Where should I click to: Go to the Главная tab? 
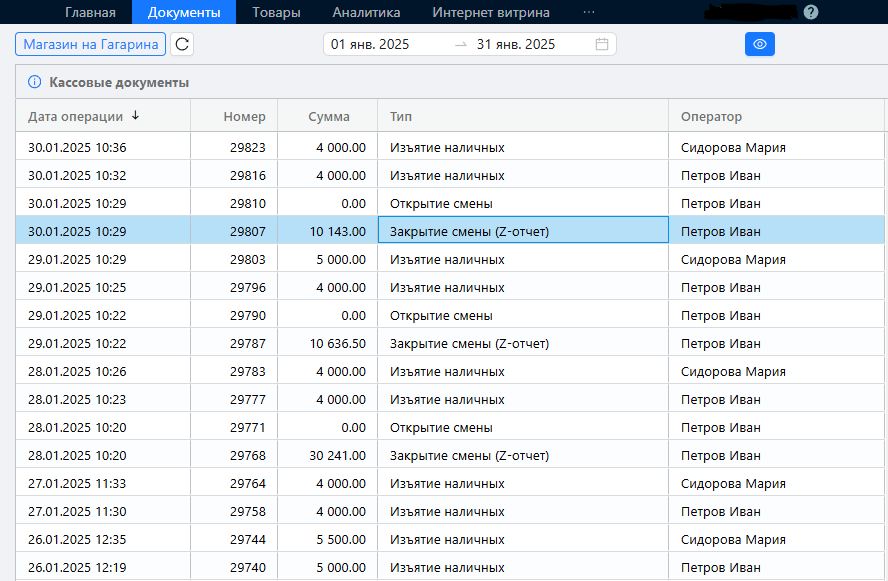[x=91, y=13]
